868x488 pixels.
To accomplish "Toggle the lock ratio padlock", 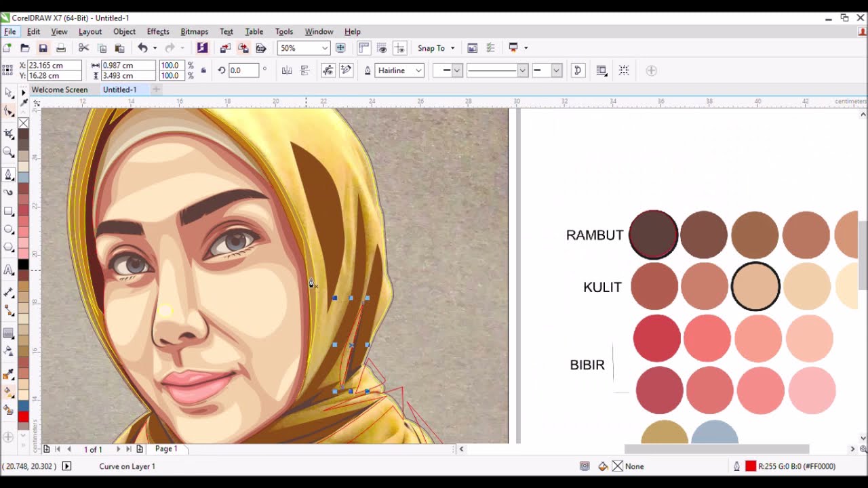I will (x=203, y=70).
